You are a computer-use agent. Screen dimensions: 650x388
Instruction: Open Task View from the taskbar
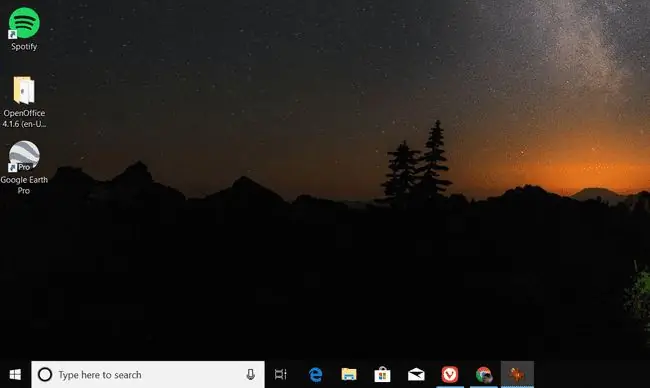pos(281,375)
